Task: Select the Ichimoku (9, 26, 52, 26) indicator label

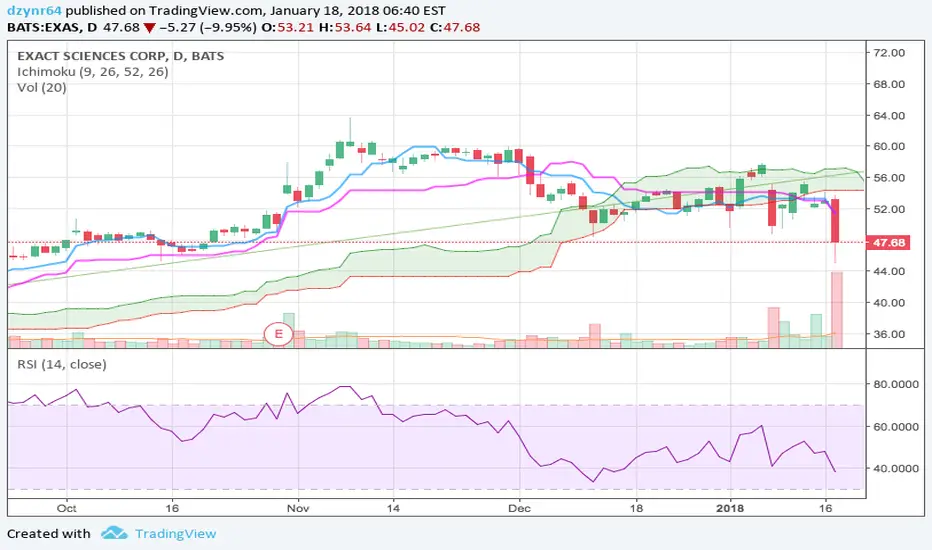Action: tap(93, 72)
